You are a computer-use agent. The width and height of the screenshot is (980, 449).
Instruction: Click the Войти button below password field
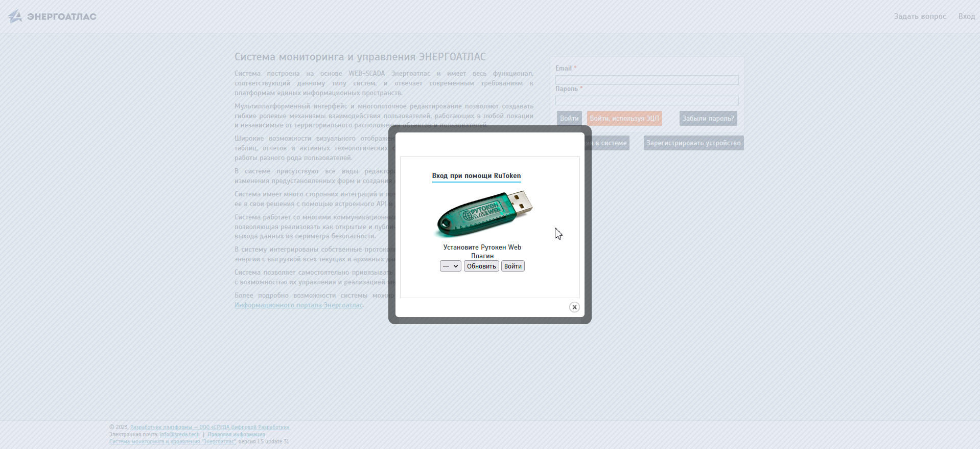(569, 118)
